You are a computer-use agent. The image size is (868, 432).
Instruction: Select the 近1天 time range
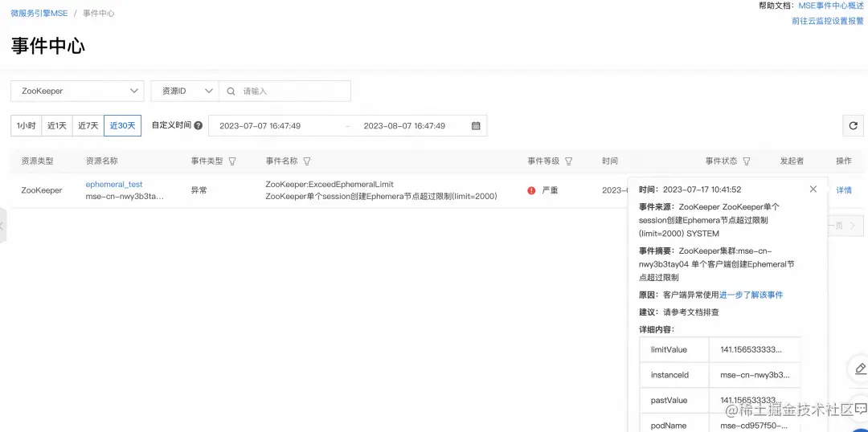pos(57,125)
